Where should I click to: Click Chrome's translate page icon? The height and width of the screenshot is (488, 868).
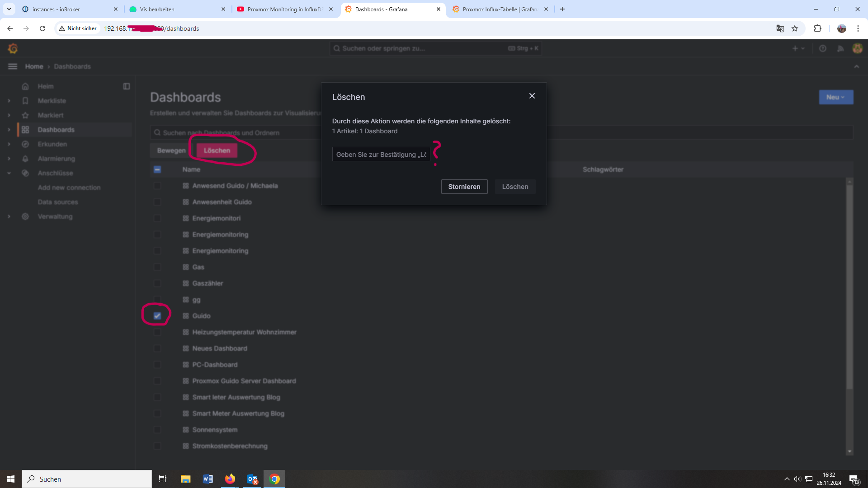pos(780,28)
